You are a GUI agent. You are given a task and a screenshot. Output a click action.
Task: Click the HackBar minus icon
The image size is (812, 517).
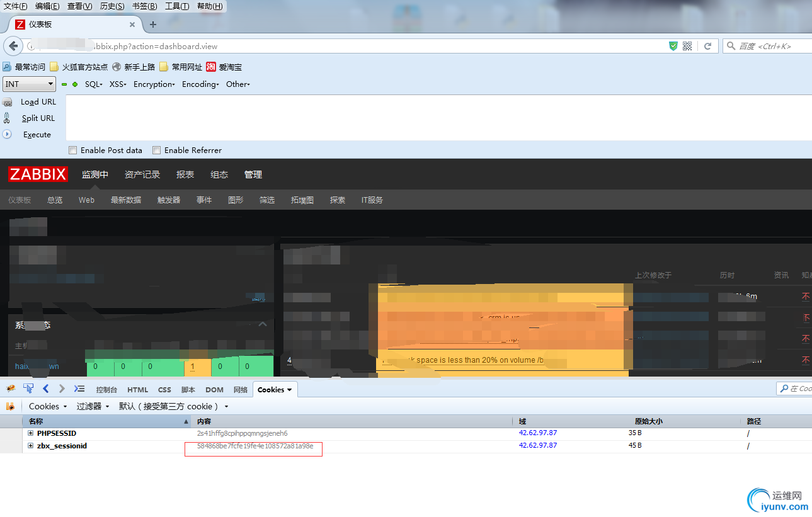click(x=64, y=84)
